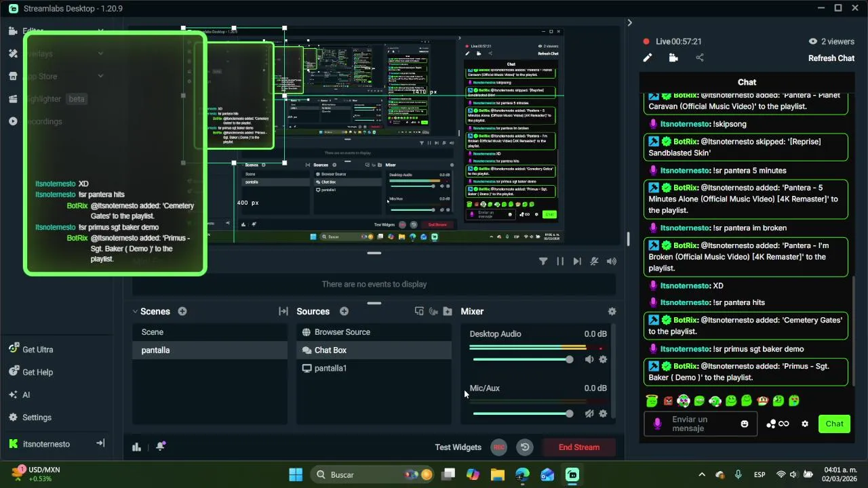
Task: Adjust the Desktop Audio volume slider
Action: point(522,359)
